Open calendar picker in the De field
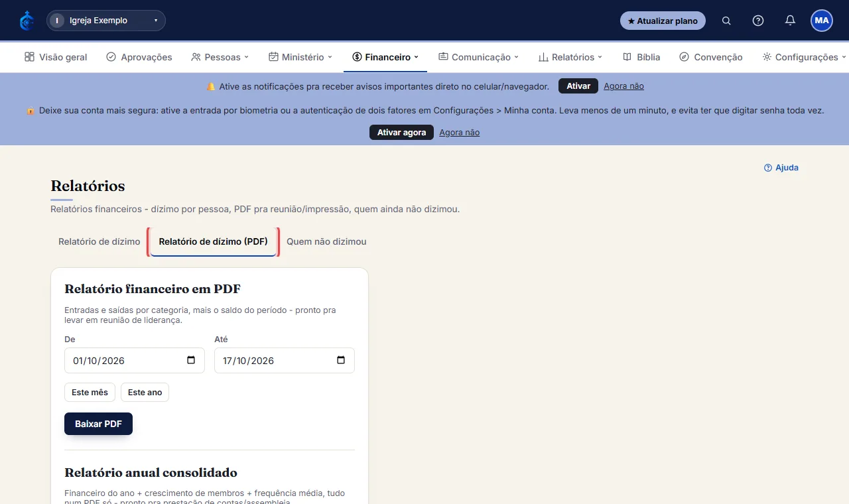849x504 pixels. click(191, 360)
